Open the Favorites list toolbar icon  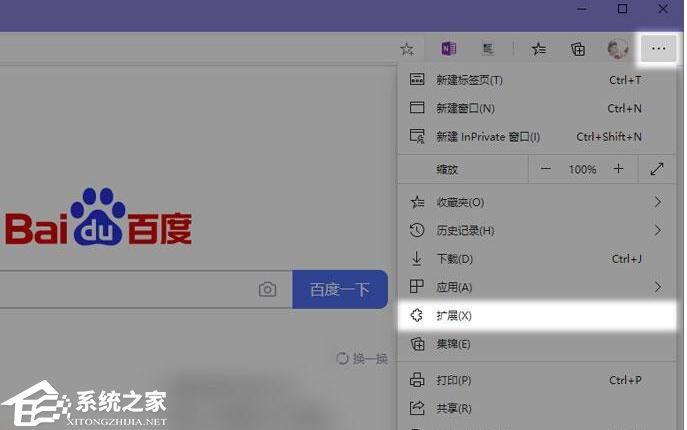coord(538,49)
